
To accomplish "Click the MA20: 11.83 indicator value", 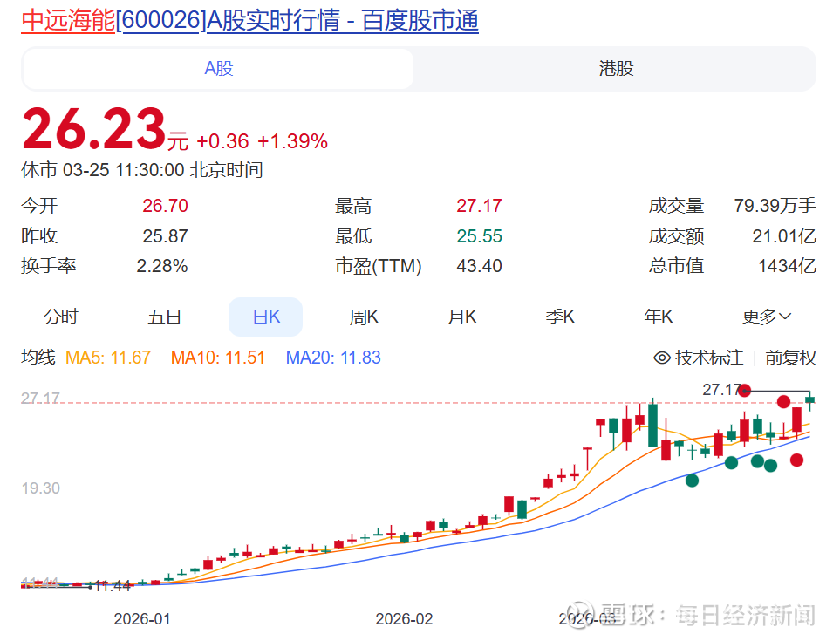I will (x=333, y=358).
